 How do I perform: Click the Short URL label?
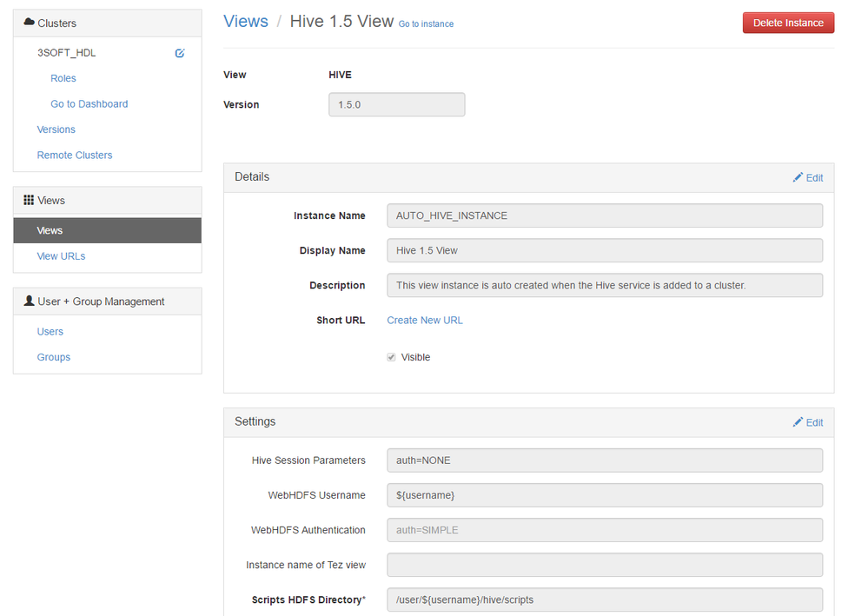tap(341, 320)
